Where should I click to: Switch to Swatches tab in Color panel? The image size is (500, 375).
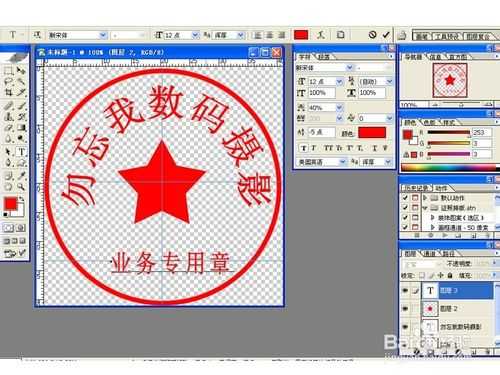(430, 123)
